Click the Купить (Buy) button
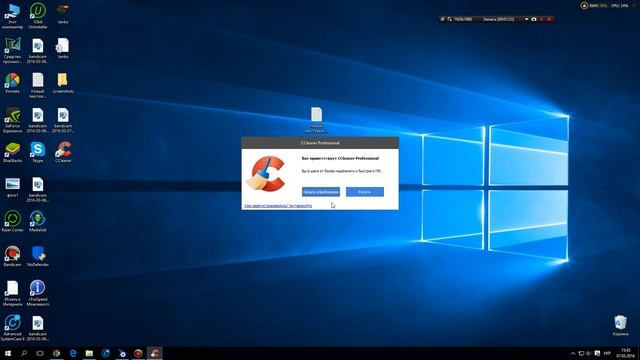Screen dimensions: 640x360 (364, 192)
